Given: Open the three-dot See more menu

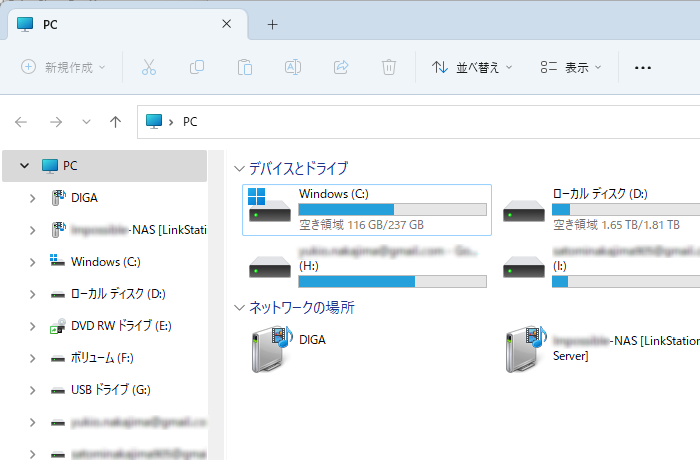Looking at the screenshot, I should [643, 67].
